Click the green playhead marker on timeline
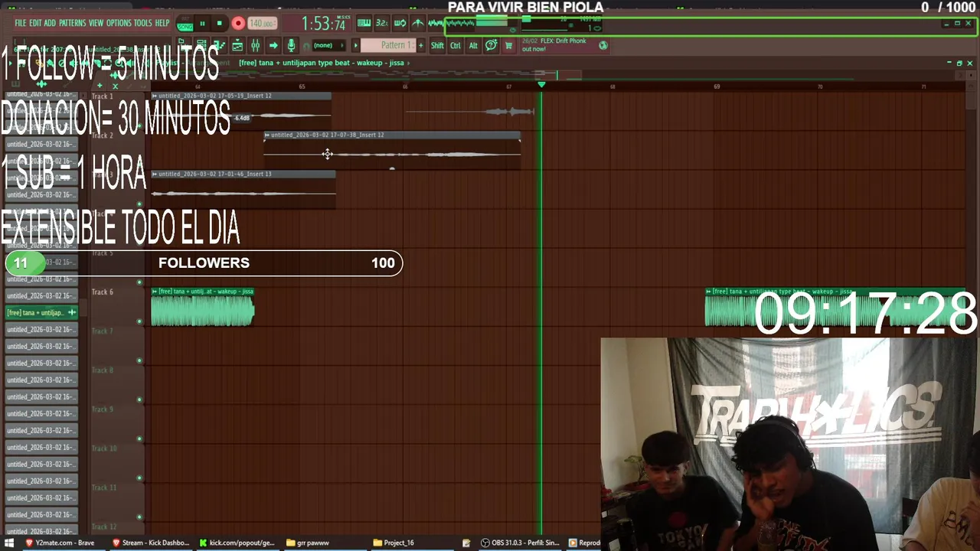The image size is (980, 551). coord(541,84)
